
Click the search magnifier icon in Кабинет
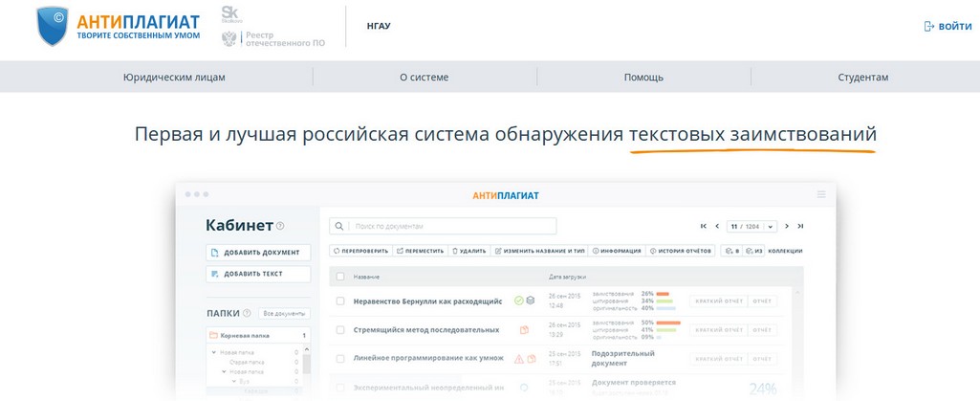click(x=339, y=226)
